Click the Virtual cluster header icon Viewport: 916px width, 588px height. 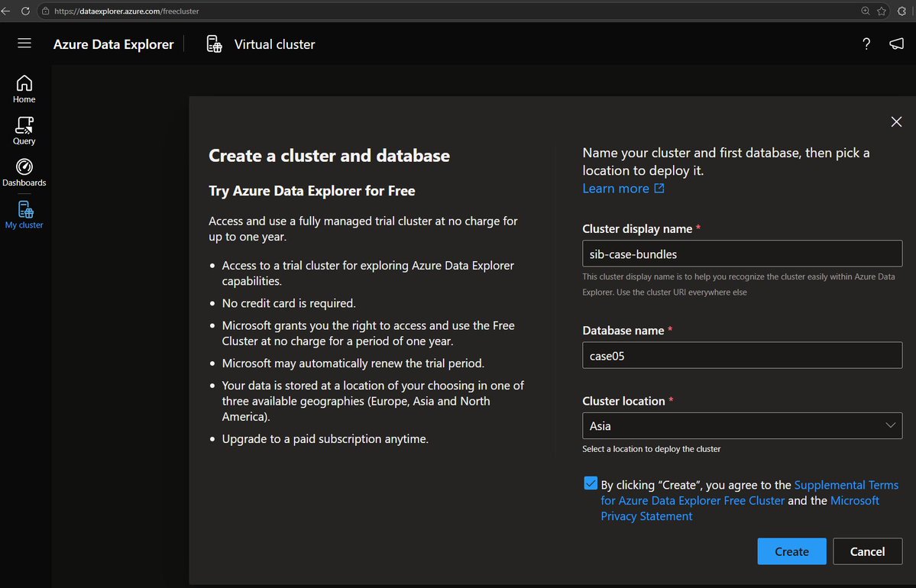click(215, 44)
